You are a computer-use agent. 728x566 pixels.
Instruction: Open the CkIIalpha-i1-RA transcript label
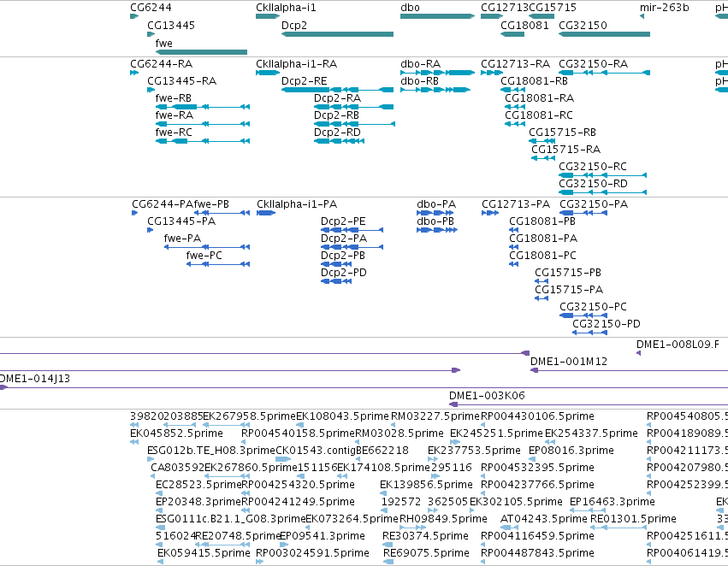click(x=296, y=63)
